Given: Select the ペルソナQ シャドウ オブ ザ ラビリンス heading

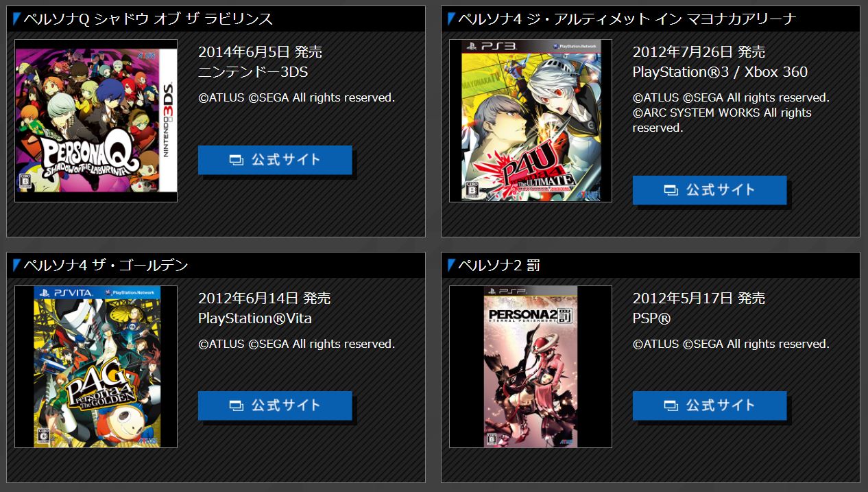Looking at the screenshot, I should pyautogui.click(x=148, y=19).
